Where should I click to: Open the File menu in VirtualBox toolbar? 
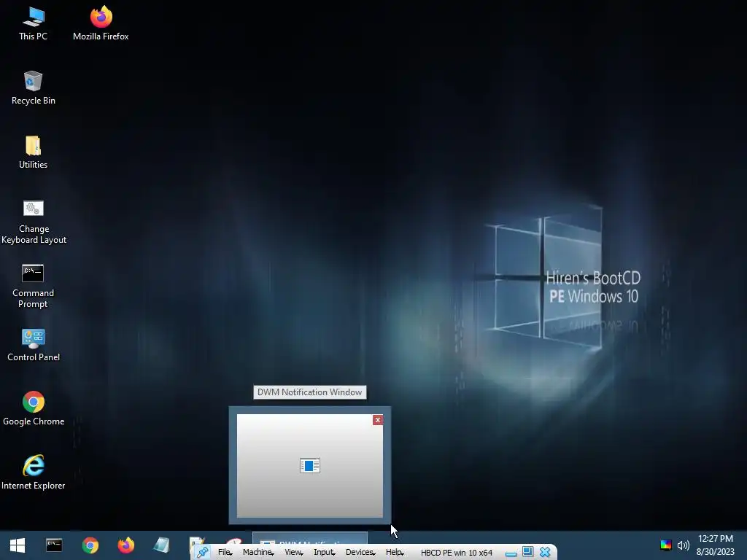[225, 553]
